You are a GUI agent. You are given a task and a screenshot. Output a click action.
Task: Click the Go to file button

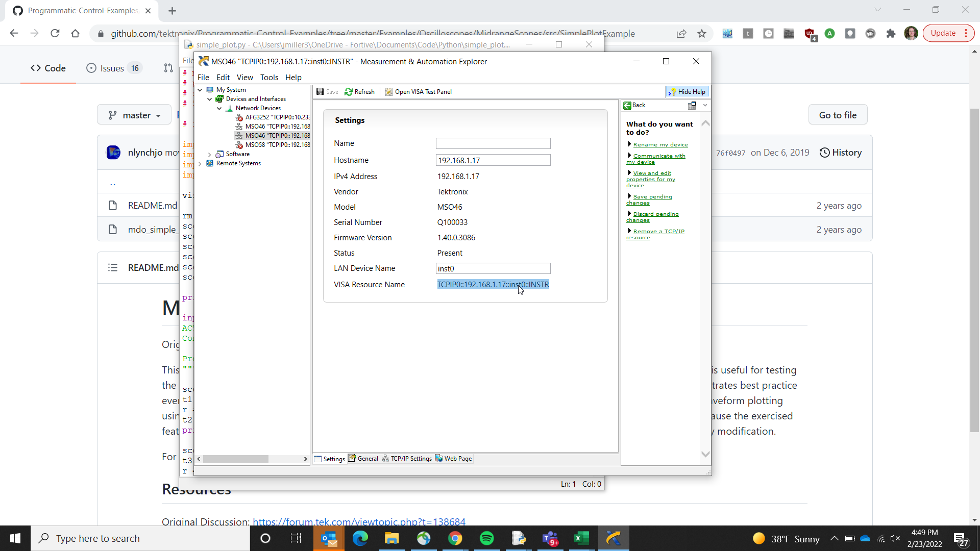tap(837, 115)
